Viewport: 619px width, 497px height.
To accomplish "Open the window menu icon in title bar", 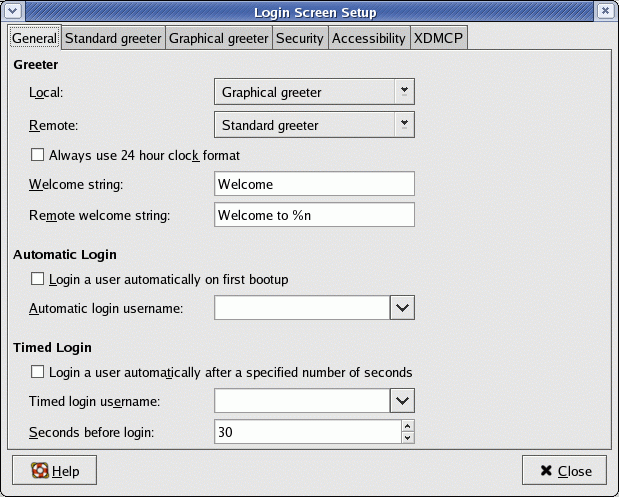I will click(x=12, y=11).
